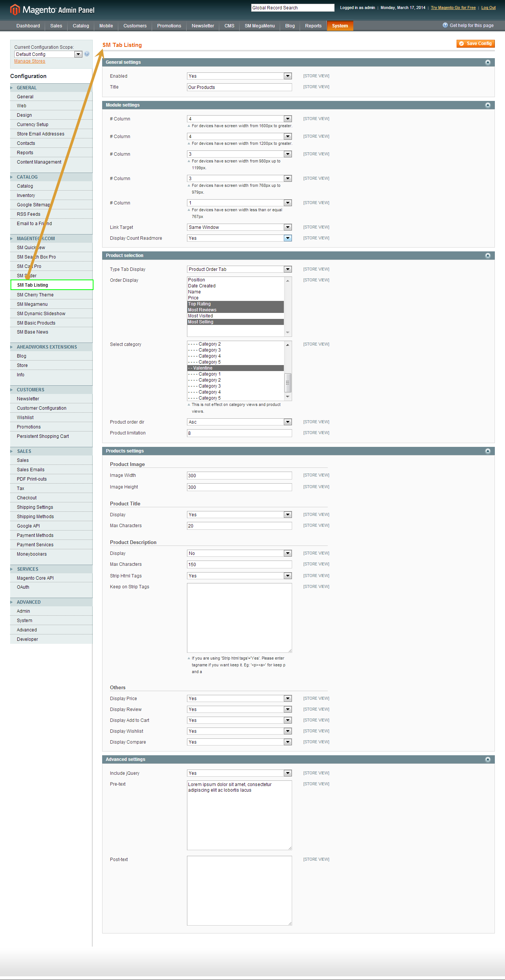The image size is (505, 980).
Task: Collapse the Products settings section icon
Action: 487,451
